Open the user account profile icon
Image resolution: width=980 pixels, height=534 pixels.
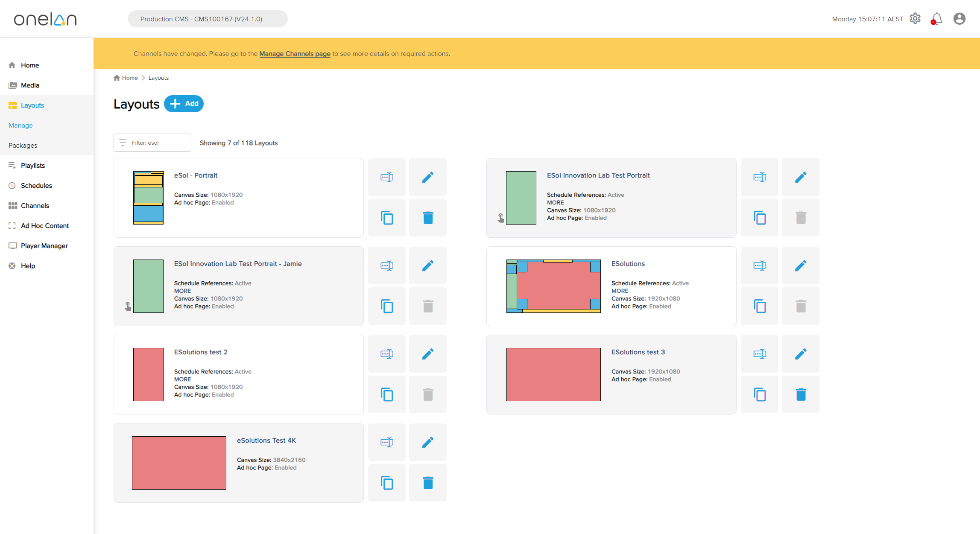click(x=959, y=19)
